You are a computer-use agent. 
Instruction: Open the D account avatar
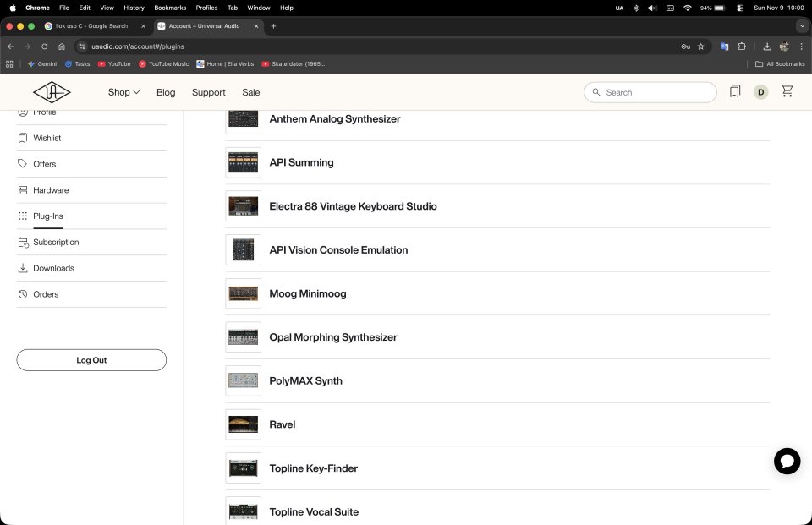click(x=760, y=91)
